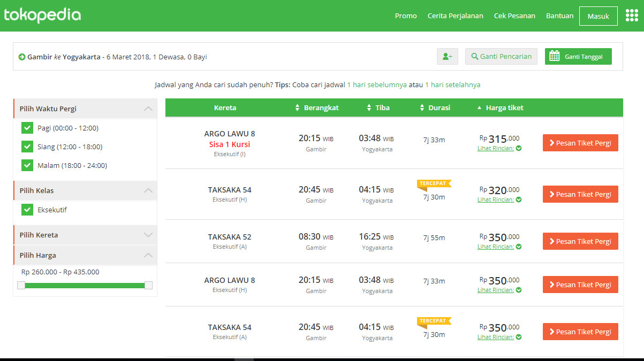Open the apps grid icon

[x=633, y=16]
